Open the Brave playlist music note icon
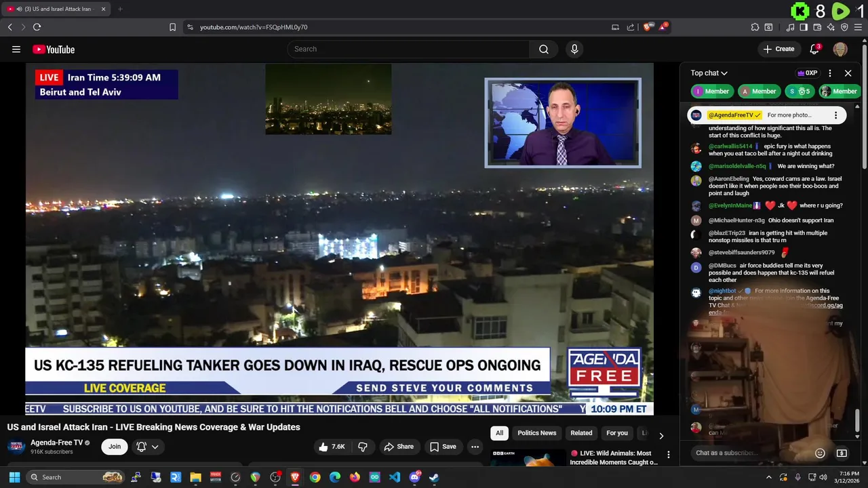 790,27
